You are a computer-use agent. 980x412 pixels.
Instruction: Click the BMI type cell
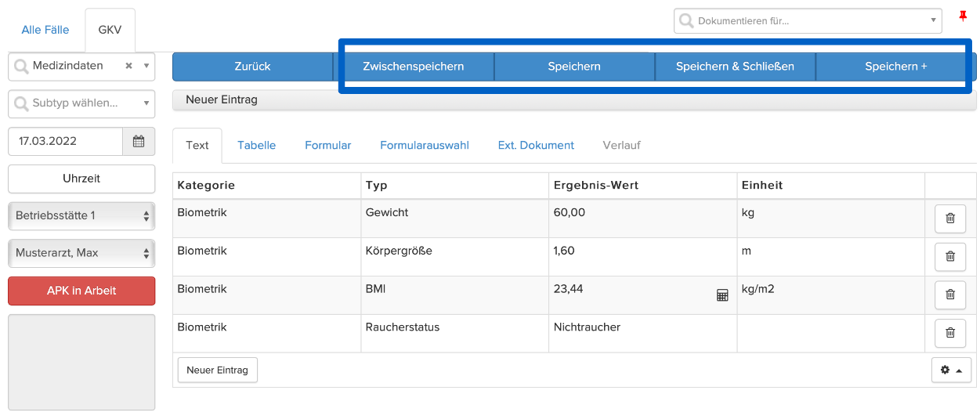[x=455, y=295]
